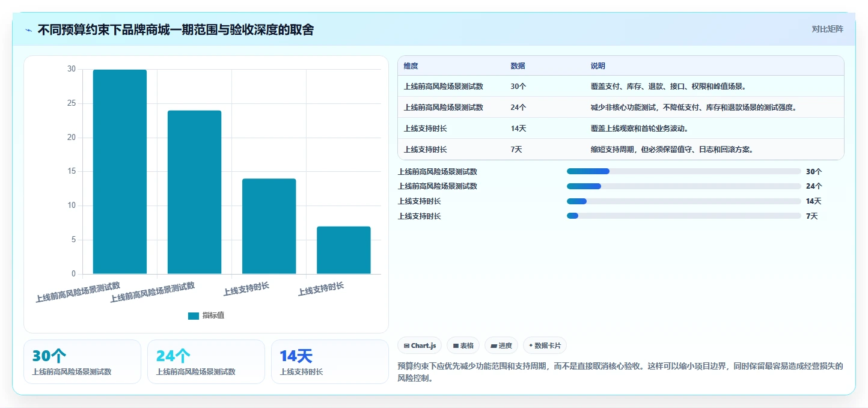This screenshot has height=408, width=868.
Task: Click the lightning icon beside the title
Action: [x=29, y=30]
